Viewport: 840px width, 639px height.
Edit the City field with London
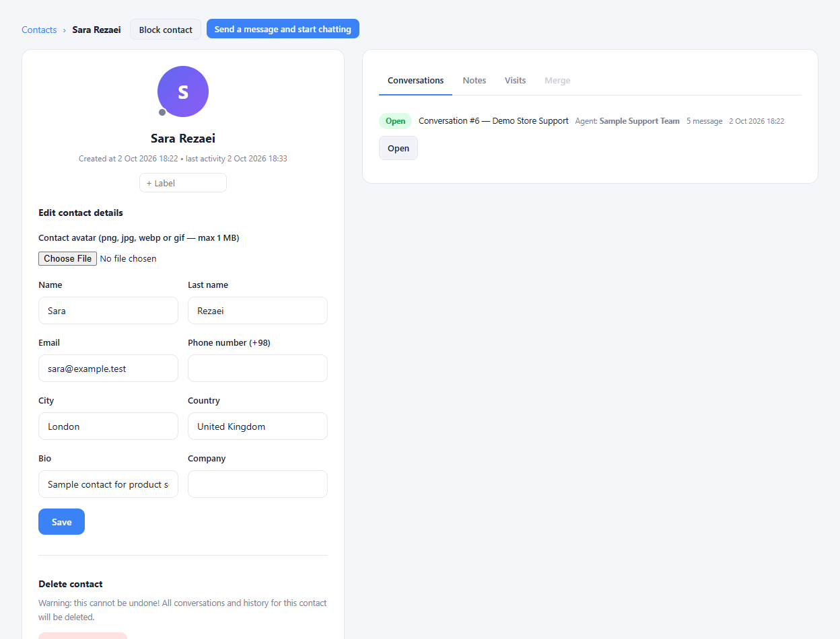point(108,426)
